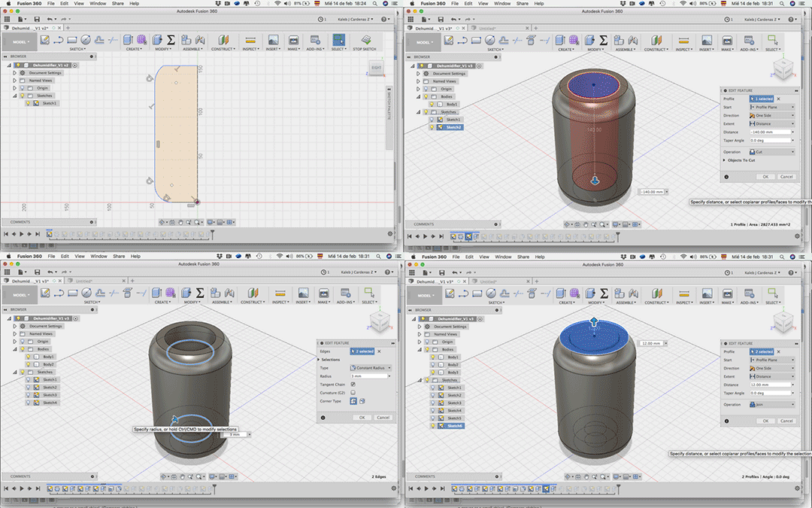The width and height of the screenshot is (812, 508).
Task: Expand the Selections section in fillet dialog
Action: (319, 359)
